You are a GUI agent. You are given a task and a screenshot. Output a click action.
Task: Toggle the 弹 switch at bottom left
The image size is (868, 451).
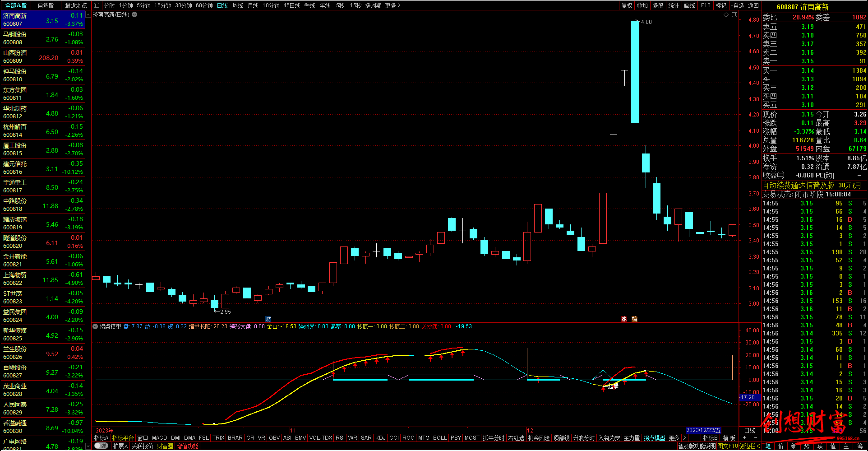101,446
